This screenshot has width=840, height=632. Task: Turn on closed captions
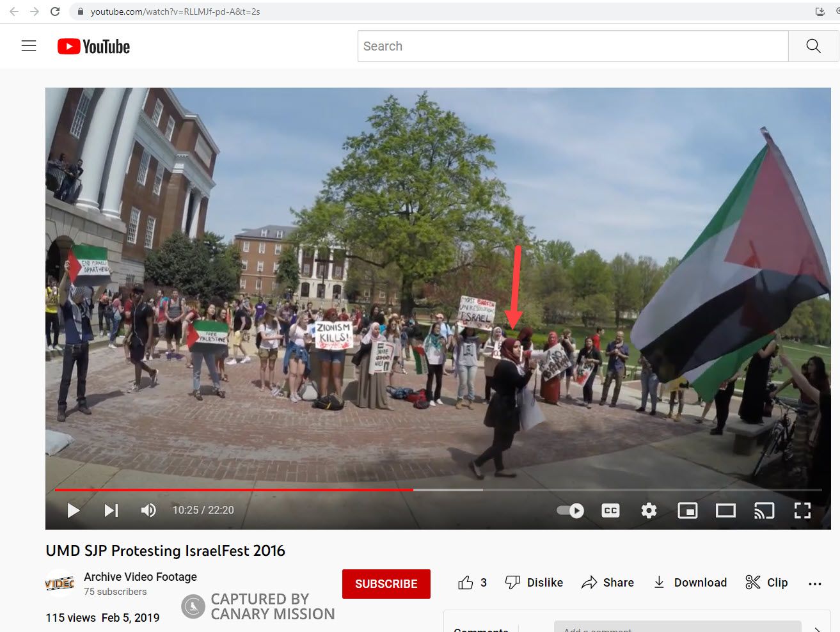(x=610, y=510)
